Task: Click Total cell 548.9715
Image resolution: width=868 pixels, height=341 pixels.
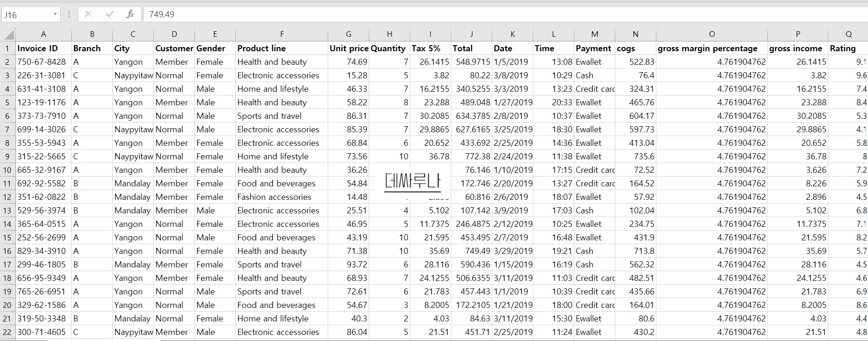Action: point(471,62)
